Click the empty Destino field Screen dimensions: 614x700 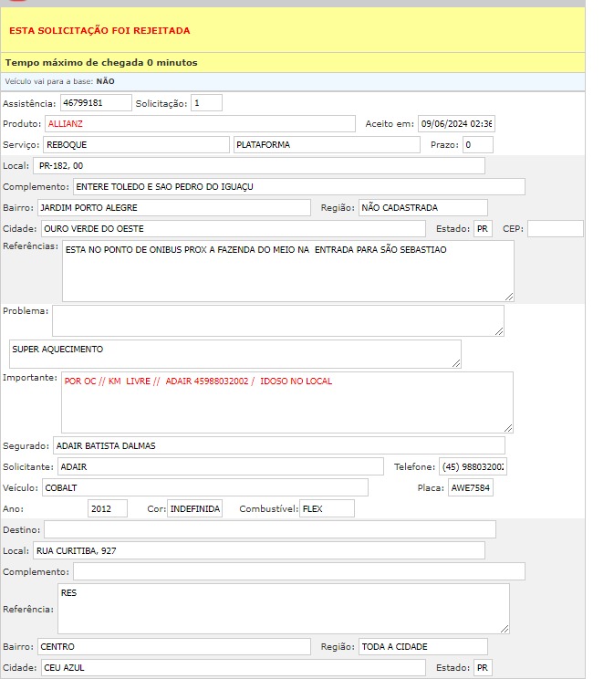click(x=270, y=529)
